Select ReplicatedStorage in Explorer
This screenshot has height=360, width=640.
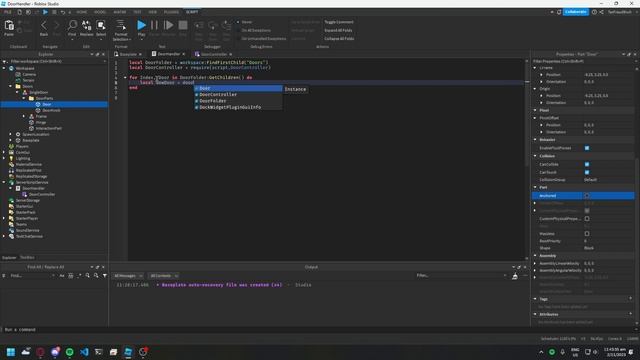point(31,176)
